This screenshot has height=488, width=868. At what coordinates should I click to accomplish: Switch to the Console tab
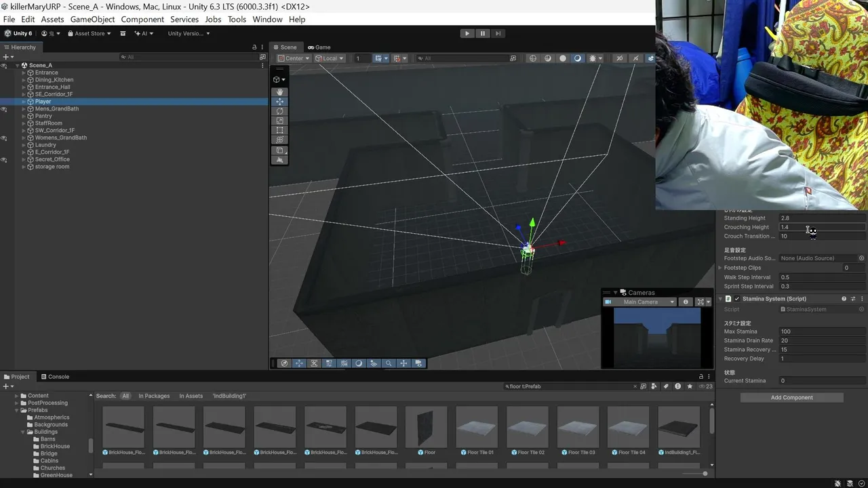coord(54,377)
